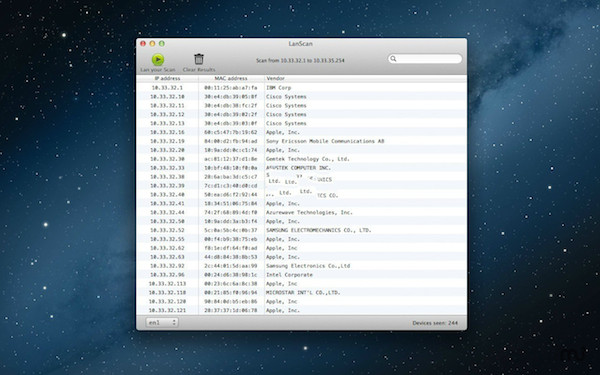Viewport: 600px width, 375px height.
Task: Select the row with IP 10.33.32.20
Action: (302, 150)
